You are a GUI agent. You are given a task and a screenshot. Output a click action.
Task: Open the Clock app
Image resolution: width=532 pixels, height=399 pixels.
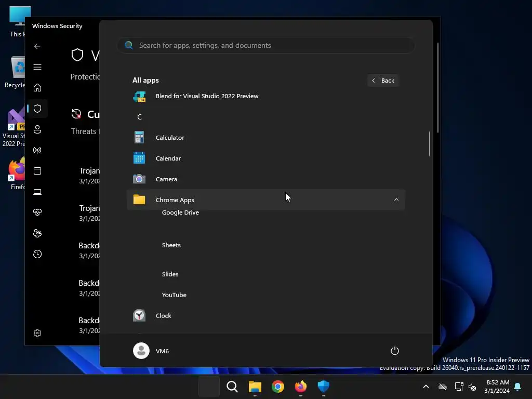[265, 315]
